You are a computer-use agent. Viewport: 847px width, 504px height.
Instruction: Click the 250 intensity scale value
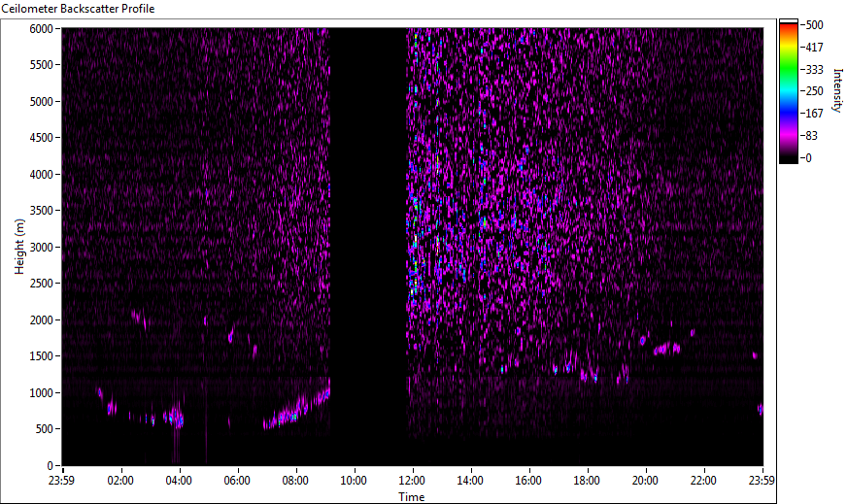pos(815,90)
